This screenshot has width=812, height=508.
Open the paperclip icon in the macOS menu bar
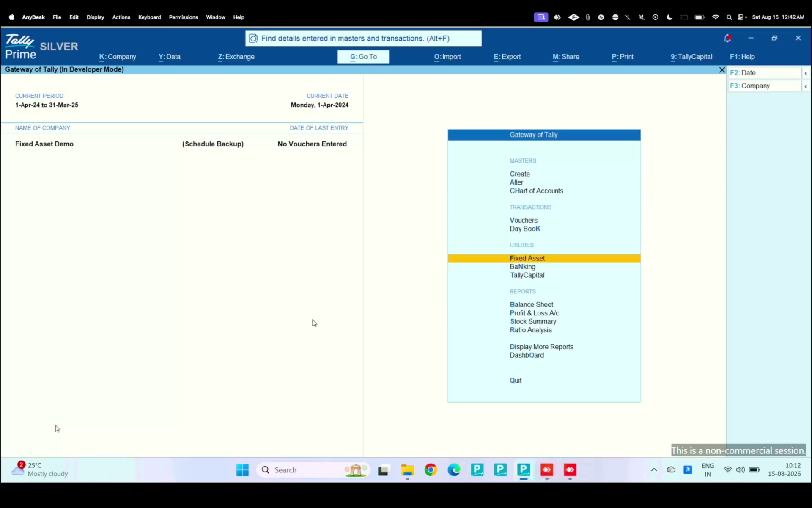pyautogui.click(x=587, y=17)
